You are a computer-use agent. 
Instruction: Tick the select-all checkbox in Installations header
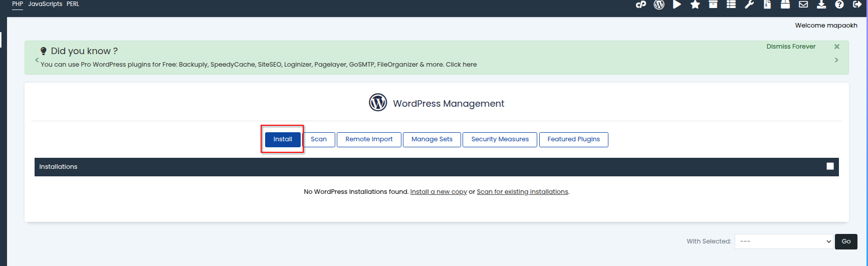point(830,166)
